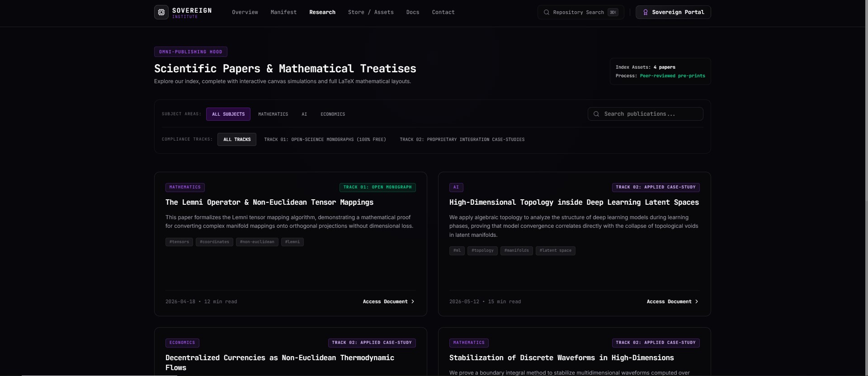Select Track 02 Proprietary Integration filter
868x376 pixels.
click(x=462, y=140)
